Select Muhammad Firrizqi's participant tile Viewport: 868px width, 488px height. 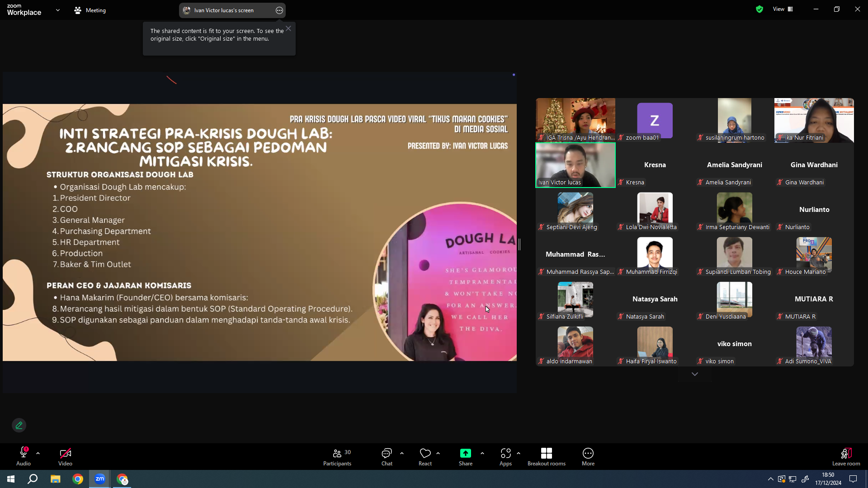[655, 254]
